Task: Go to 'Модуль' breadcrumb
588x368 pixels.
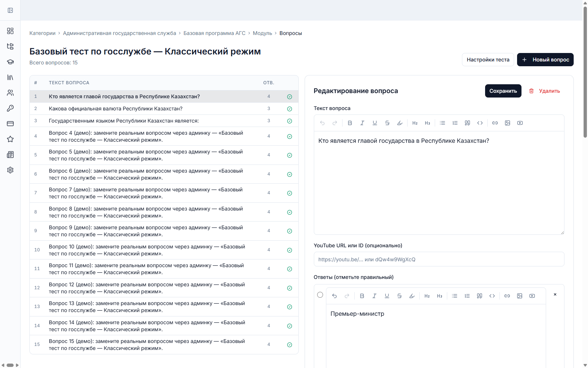Action: point(262,33)
